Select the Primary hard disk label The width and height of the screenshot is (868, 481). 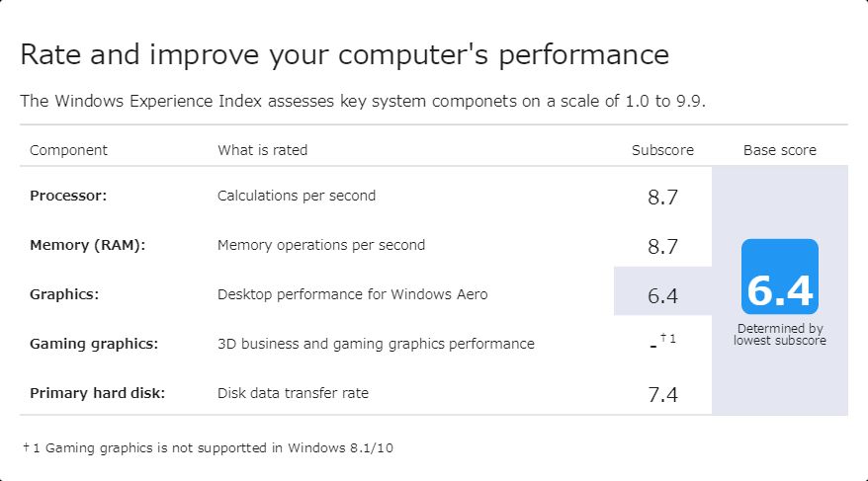[x=97, y=393]
